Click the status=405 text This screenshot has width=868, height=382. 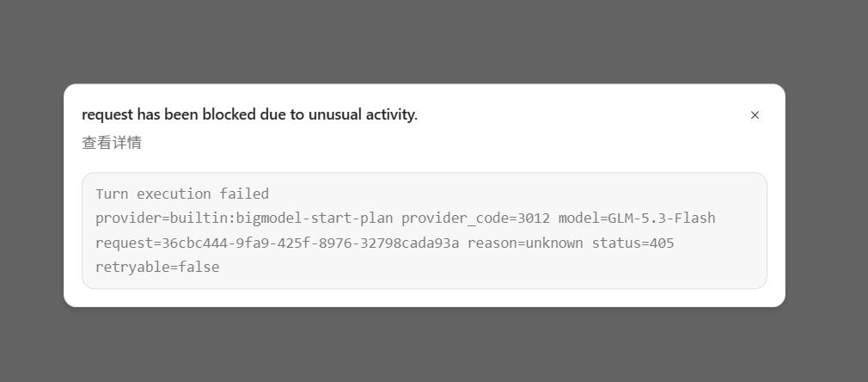pyautogui.click(x=633, y=243)
